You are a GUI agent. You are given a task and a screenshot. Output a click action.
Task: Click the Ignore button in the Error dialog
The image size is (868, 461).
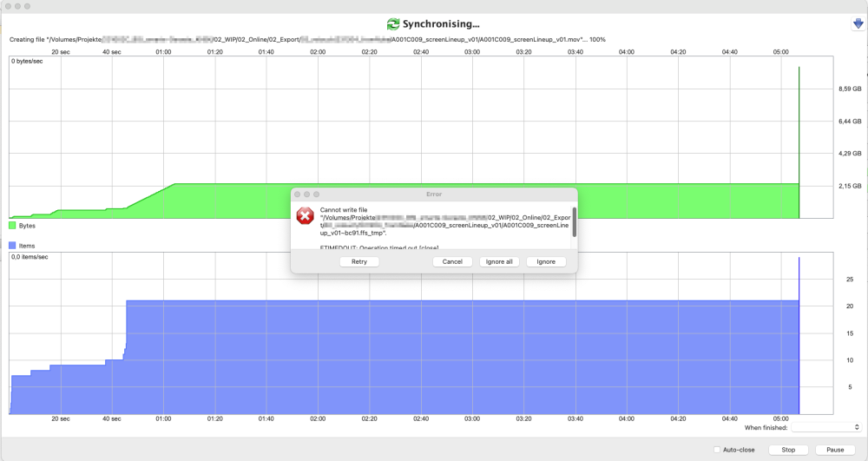click(546, 262)
